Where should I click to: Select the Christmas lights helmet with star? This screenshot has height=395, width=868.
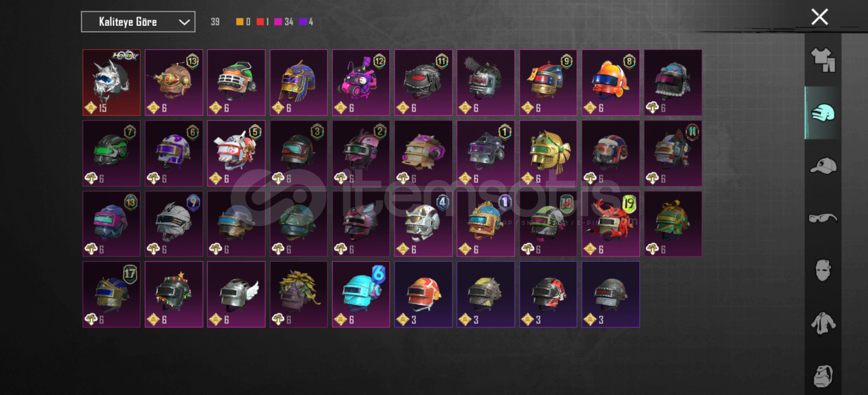(174, 294)
